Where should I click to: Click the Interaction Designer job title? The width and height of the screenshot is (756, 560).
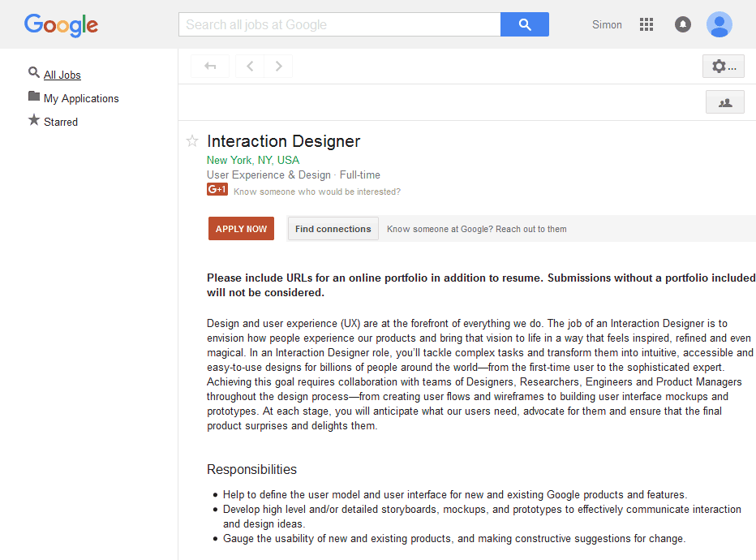pyautogui.click(x=284, y=141)
